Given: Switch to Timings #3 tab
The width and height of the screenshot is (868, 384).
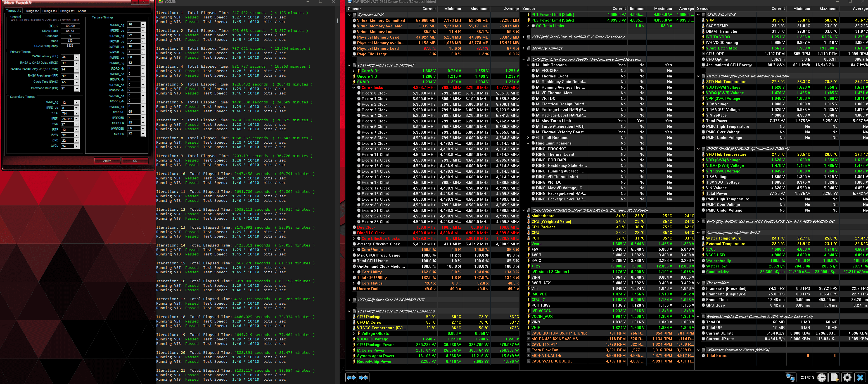Looking at the screenshot, I should click(x=49, y=11).
